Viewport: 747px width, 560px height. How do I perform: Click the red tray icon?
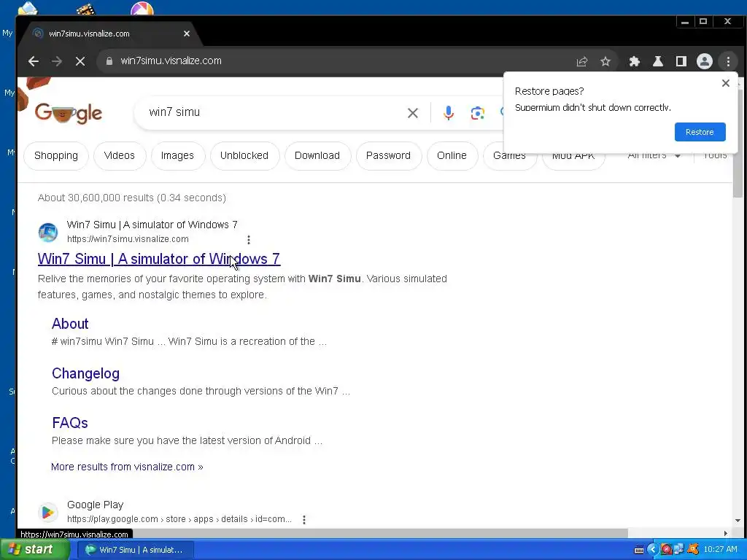coord(667,550)
